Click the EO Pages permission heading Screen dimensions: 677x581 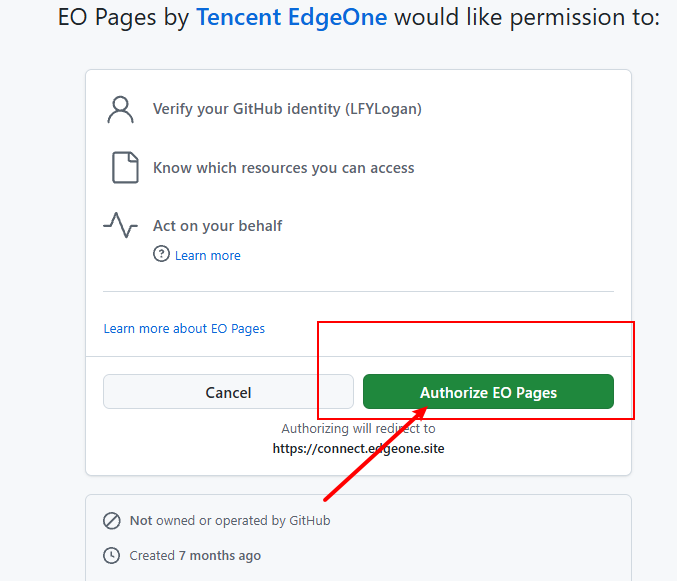click(359, 17)
